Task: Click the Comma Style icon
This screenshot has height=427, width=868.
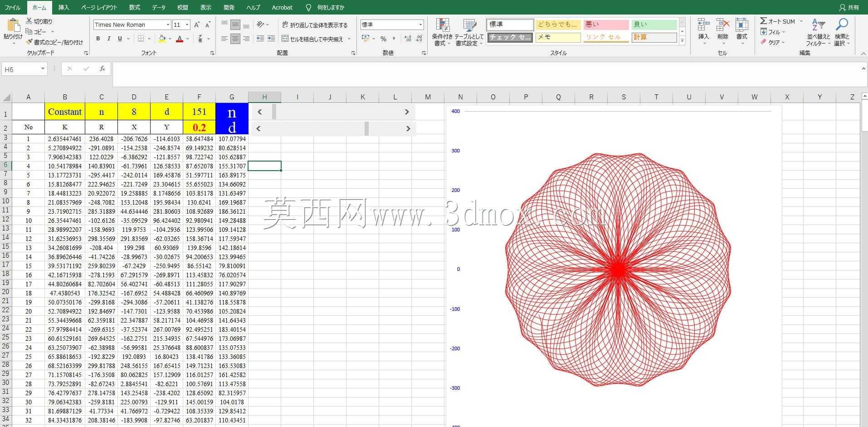Action: click(x=394, y=39)
